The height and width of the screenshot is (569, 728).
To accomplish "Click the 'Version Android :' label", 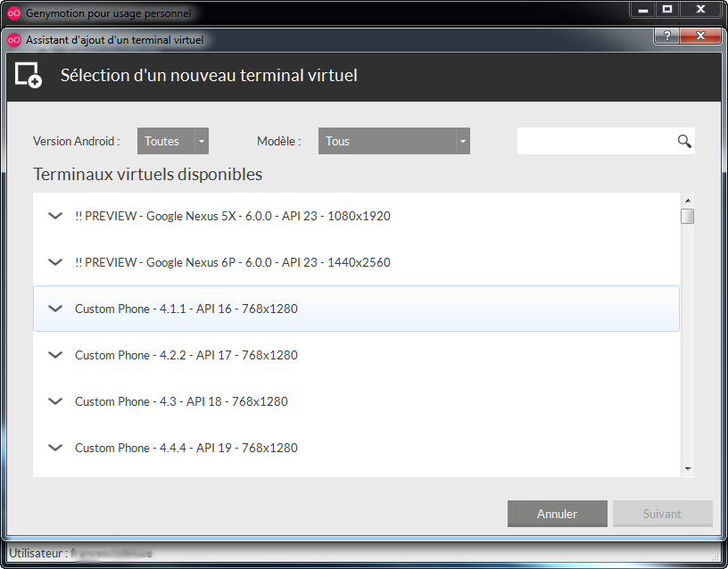I will point(77,141).
